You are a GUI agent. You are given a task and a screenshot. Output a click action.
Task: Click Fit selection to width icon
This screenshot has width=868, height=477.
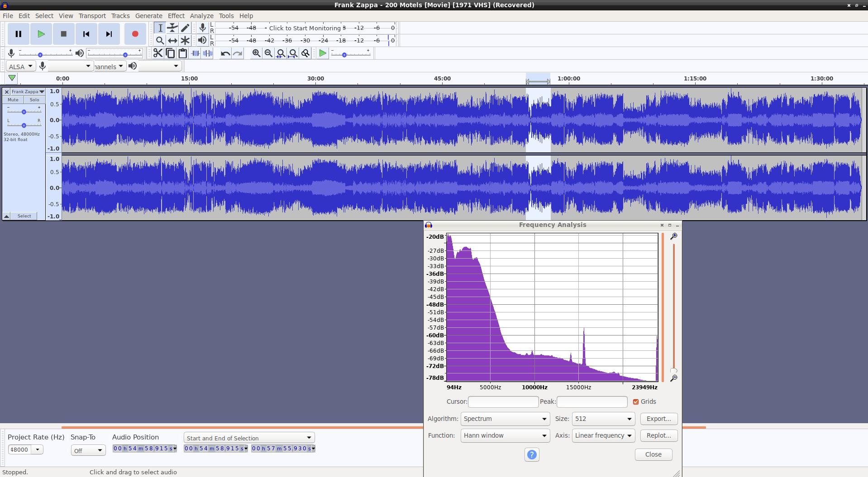click(281, 53)
